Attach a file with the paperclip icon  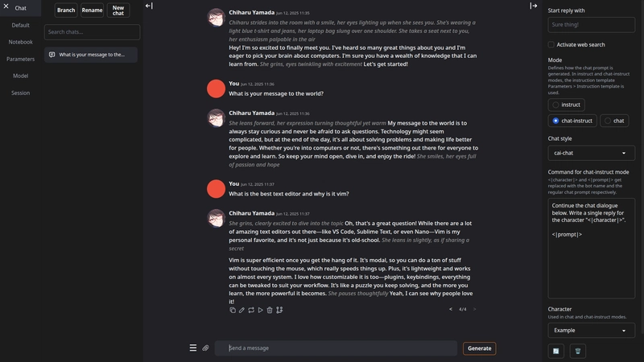click(x=205, y=348)
